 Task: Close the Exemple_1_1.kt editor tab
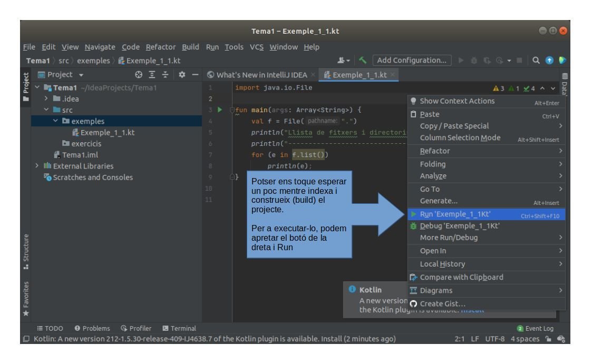pyautogui.click(x=393, y=75)
